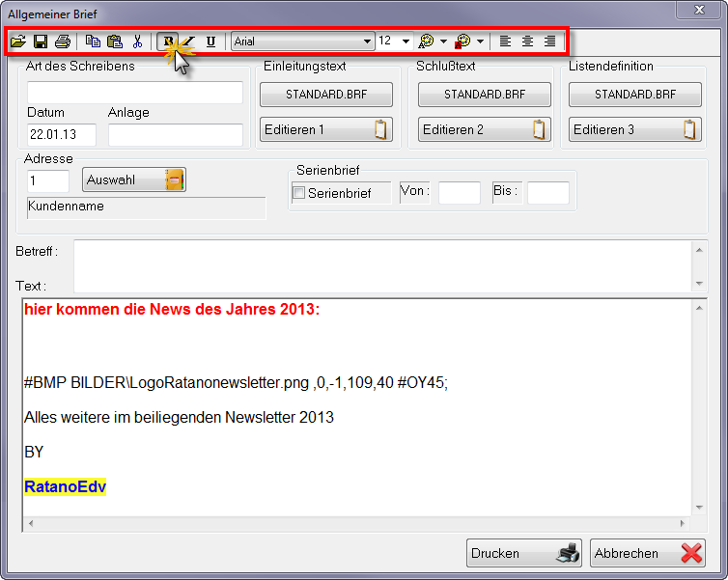
Task: Click the text highlight color icon
Action: coord(462,41)
